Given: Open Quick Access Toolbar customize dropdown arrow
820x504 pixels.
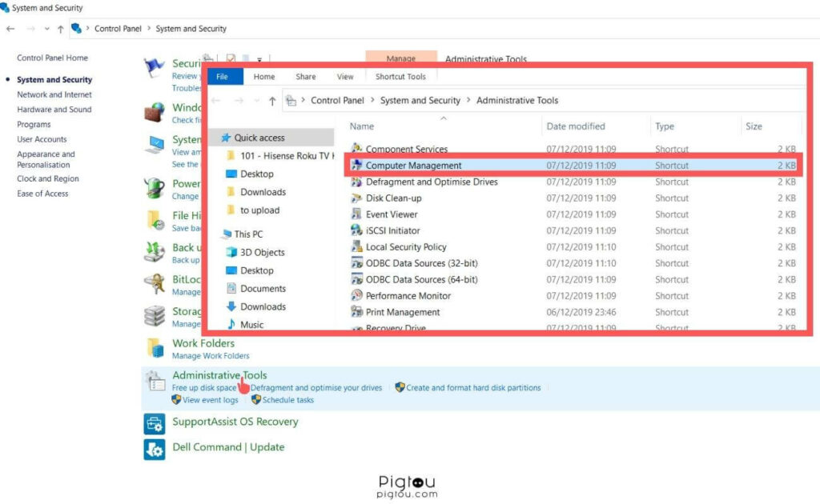Looking at the screenshot, I should click(x=259, y=59).
